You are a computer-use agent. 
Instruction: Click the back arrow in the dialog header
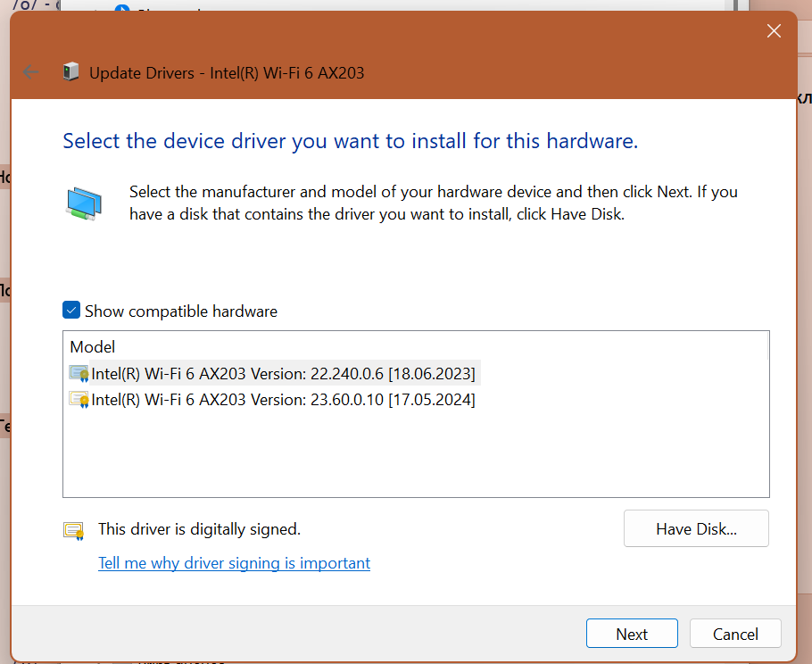coord(31,72)
